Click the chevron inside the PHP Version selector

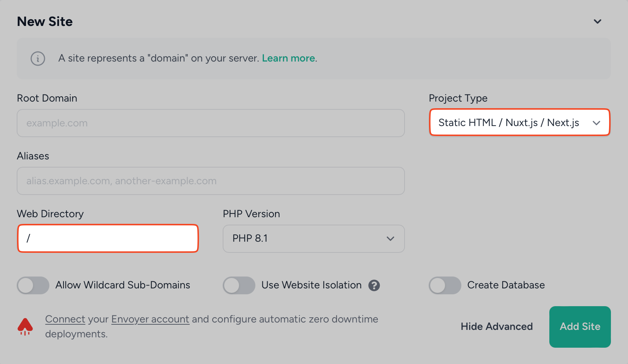pos(390,239)
